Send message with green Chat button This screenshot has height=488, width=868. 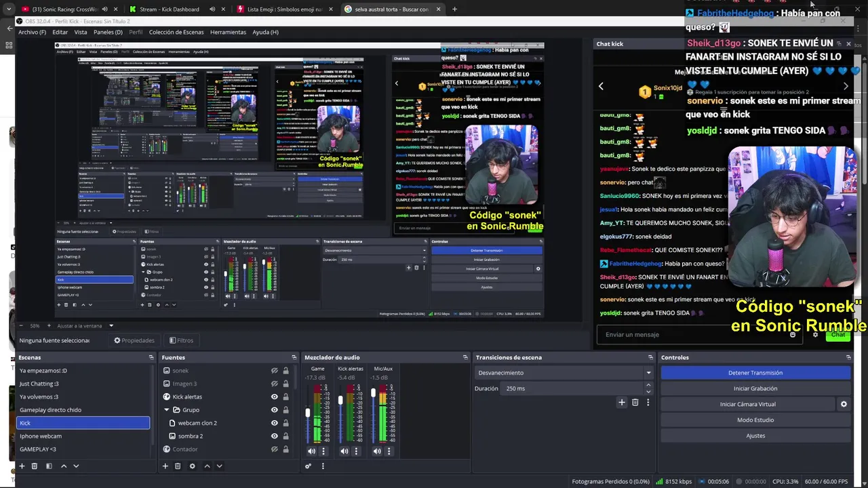coord(838,334)
